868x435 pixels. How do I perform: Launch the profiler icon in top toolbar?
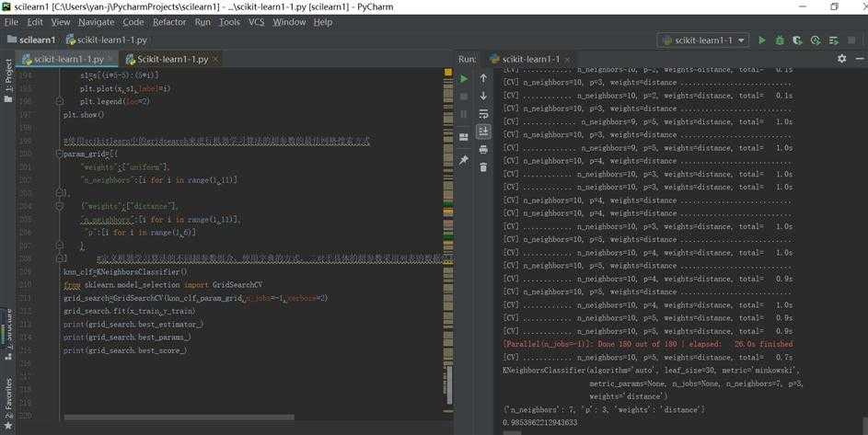pyautogui.click(x=816, y=40)
